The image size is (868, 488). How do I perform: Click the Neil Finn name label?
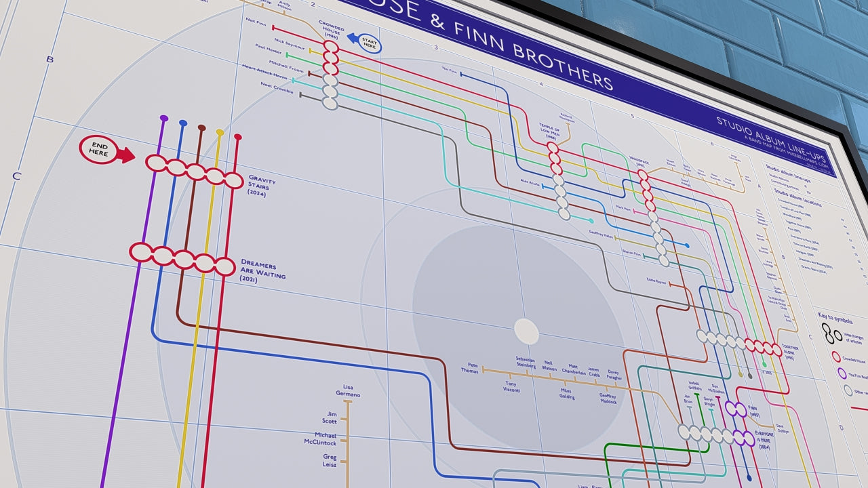click(256, 22)
